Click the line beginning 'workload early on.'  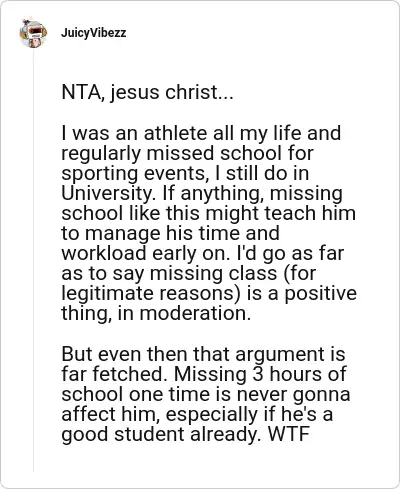click(202, 253)
